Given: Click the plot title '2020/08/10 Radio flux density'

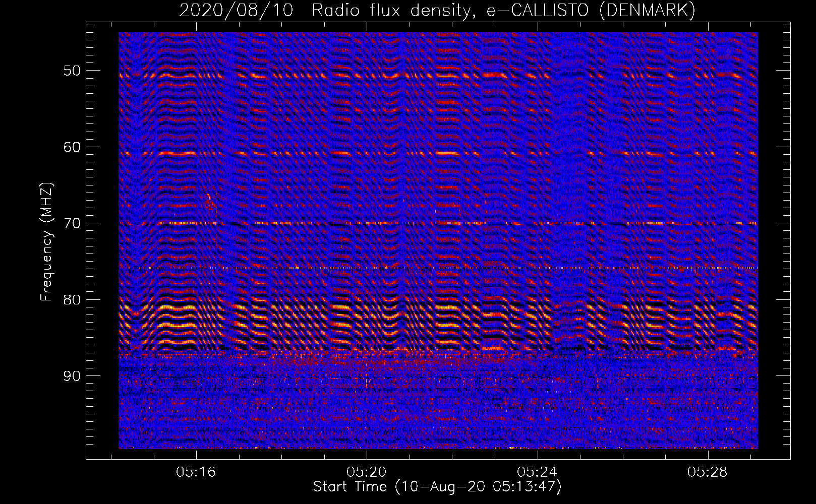Looking at the screenshot, I should coord(437,11).
